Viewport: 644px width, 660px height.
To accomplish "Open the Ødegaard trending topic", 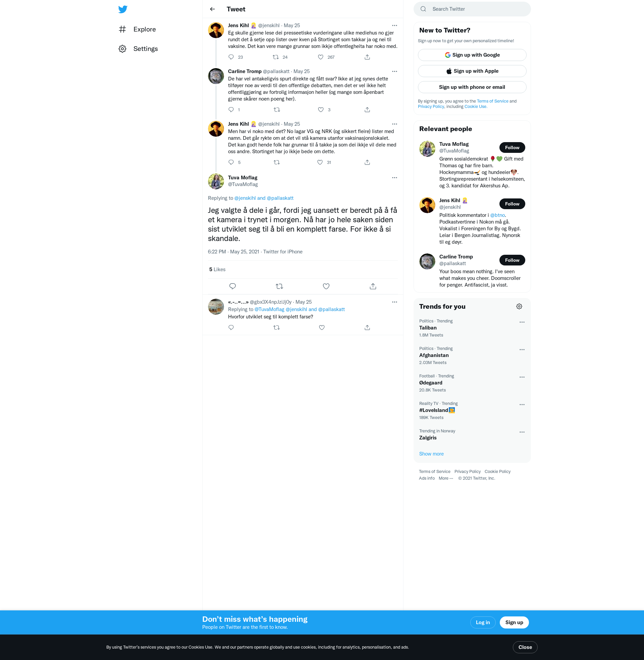I will [x=472, y=383].
